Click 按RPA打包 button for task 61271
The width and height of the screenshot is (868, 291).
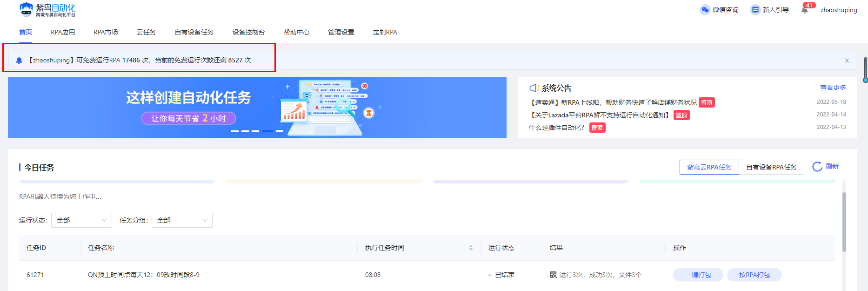754,275
